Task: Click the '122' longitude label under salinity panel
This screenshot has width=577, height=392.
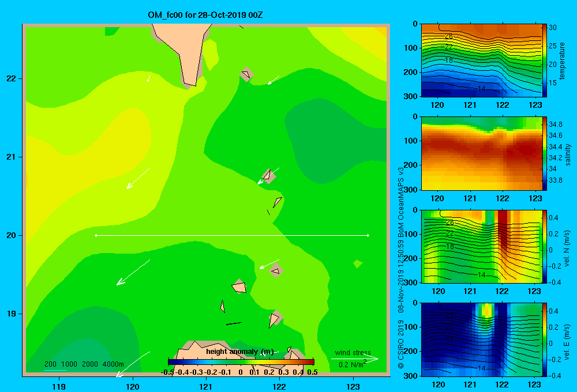Action: coord(503,198)
